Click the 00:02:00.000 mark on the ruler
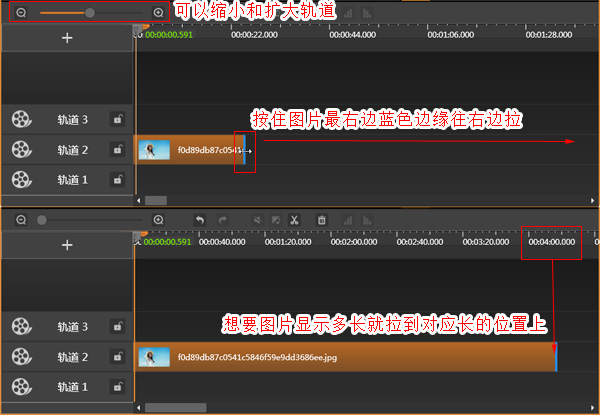The width and height of the screenshot is (600, 415). click(354, 242)
